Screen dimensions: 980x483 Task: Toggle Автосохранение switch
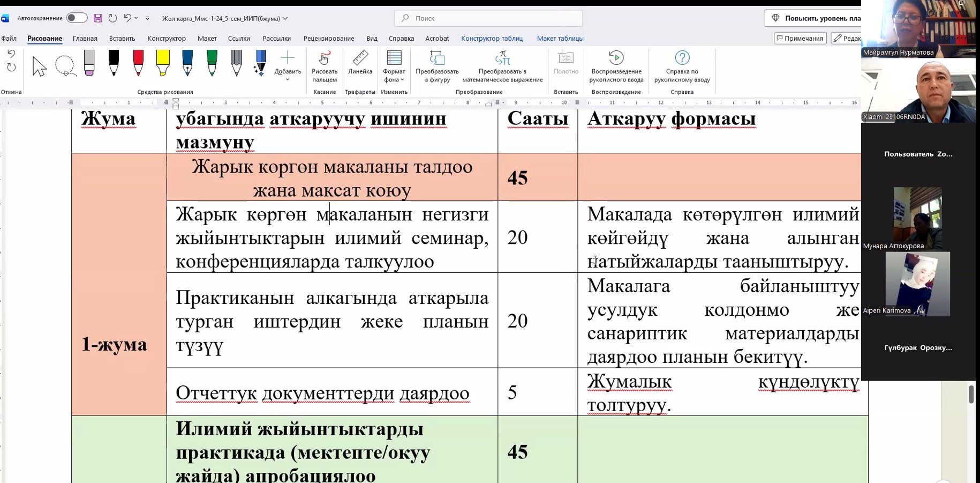point(77,18)
